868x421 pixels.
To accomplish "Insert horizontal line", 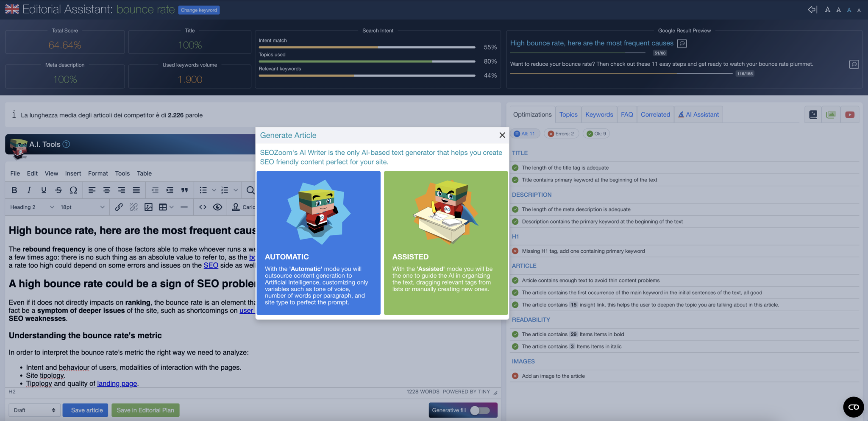I will point(184,207).
